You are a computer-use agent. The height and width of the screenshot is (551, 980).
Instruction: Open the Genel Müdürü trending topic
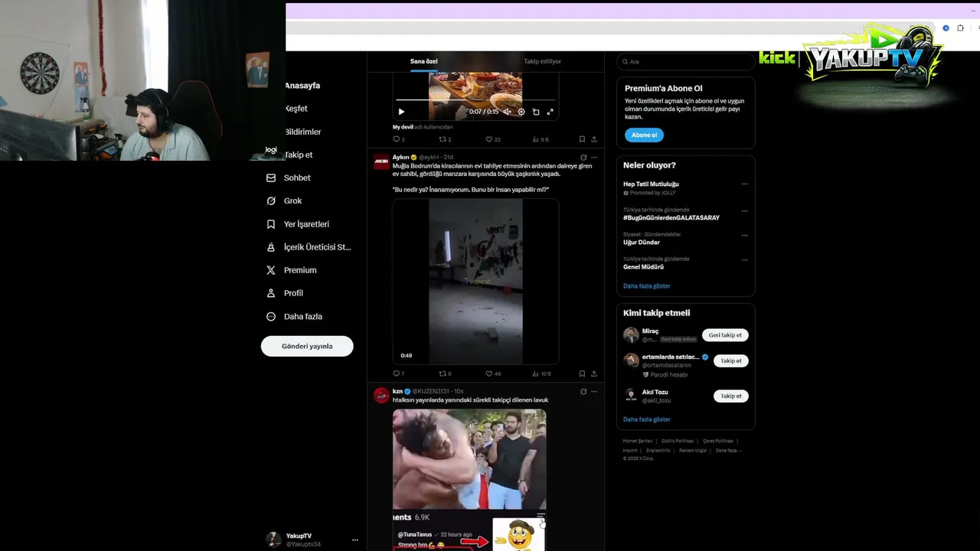coord(643,267)
